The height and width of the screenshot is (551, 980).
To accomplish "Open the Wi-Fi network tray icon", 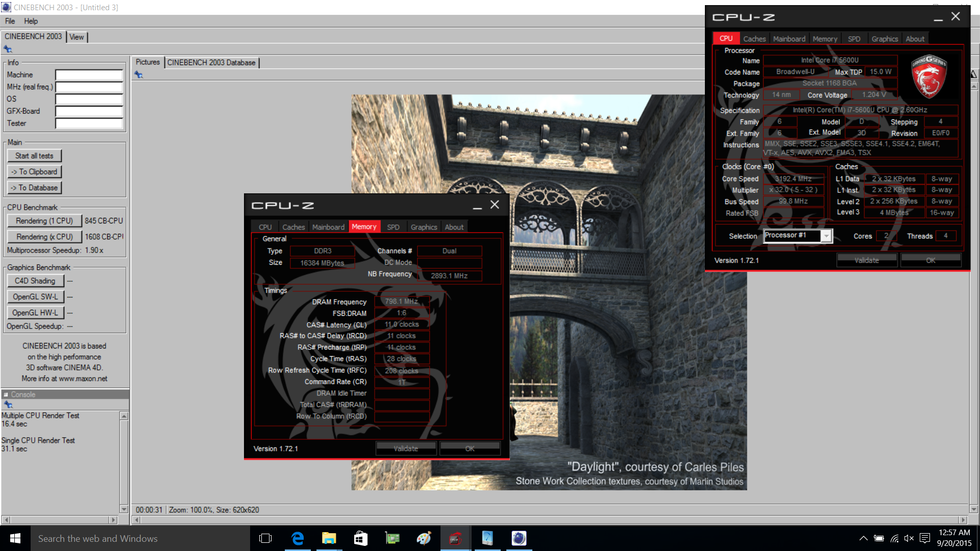I will tap(894, 538).
